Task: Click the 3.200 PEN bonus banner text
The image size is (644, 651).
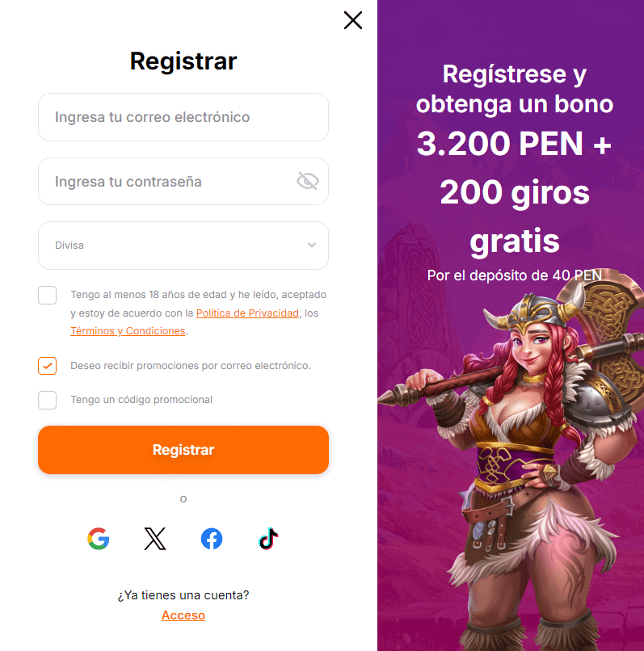Action: click(515, 144)
